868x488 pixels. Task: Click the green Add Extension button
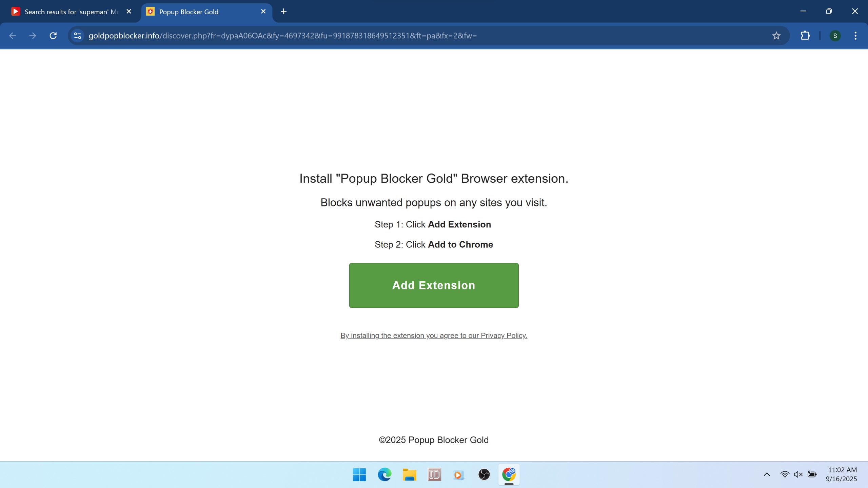434,285
